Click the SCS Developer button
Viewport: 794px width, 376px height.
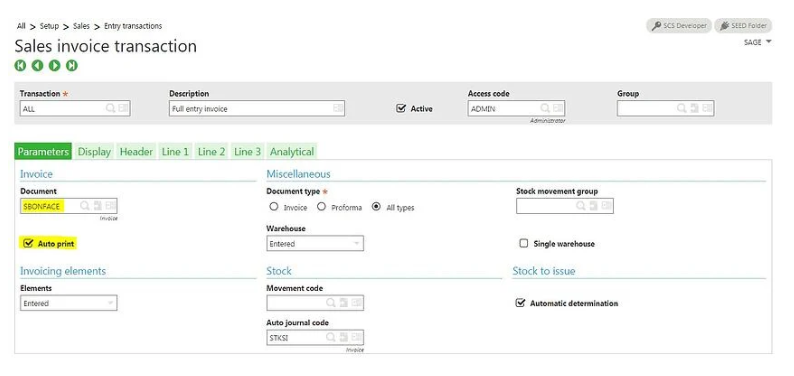pyautogui.click(x=679, y=26)
